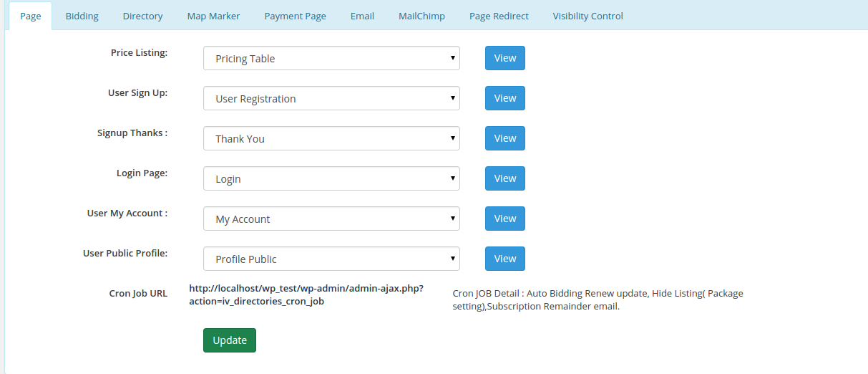The width and height of the screenshot is (868, 374).
Task: Go to the Map Marker tab
Action: (x=213, y=16)
